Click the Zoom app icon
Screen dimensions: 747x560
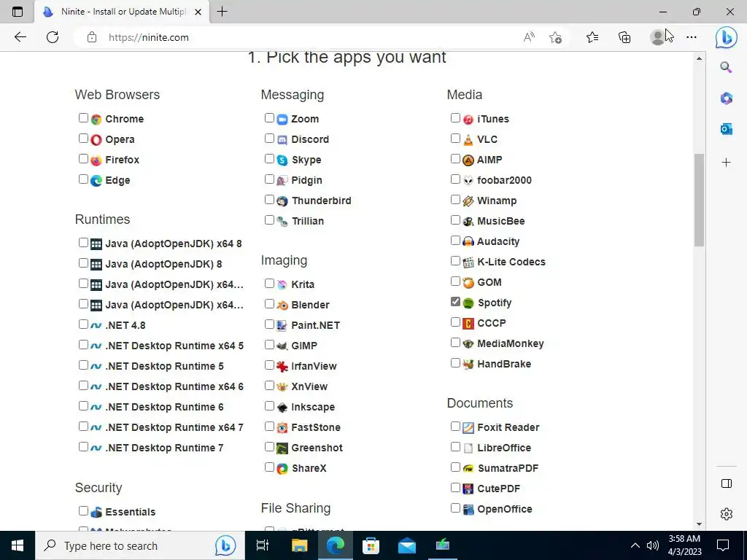282,119
